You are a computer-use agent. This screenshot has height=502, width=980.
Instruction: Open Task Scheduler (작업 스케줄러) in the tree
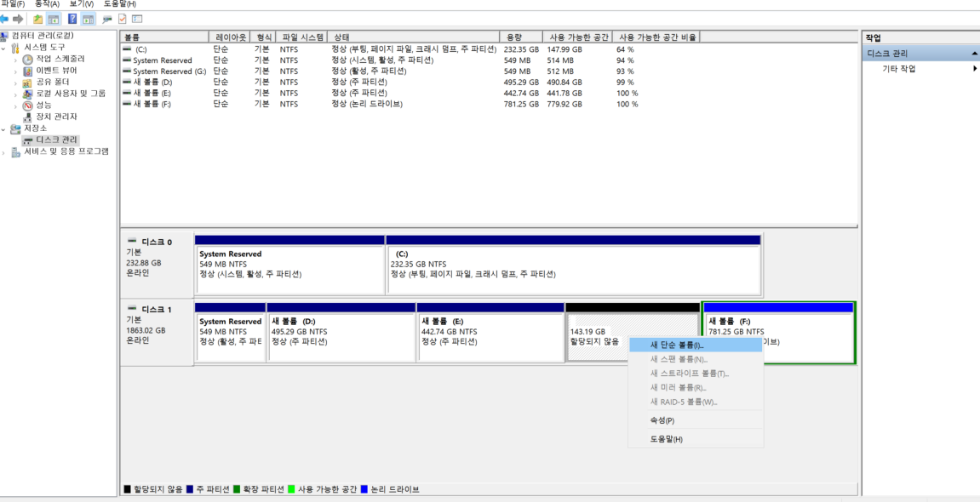(60, 59)
